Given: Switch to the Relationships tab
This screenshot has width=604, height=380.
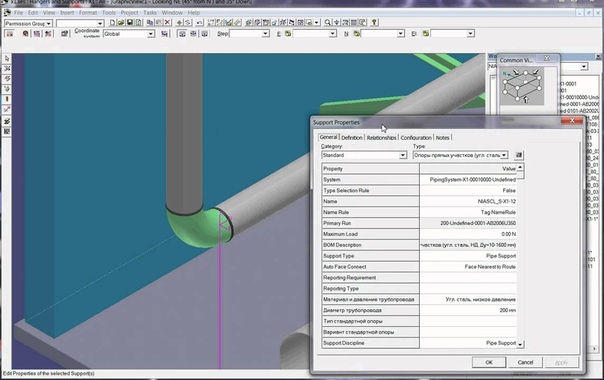Looking at the screenshot, I should [x=381, y=138].
